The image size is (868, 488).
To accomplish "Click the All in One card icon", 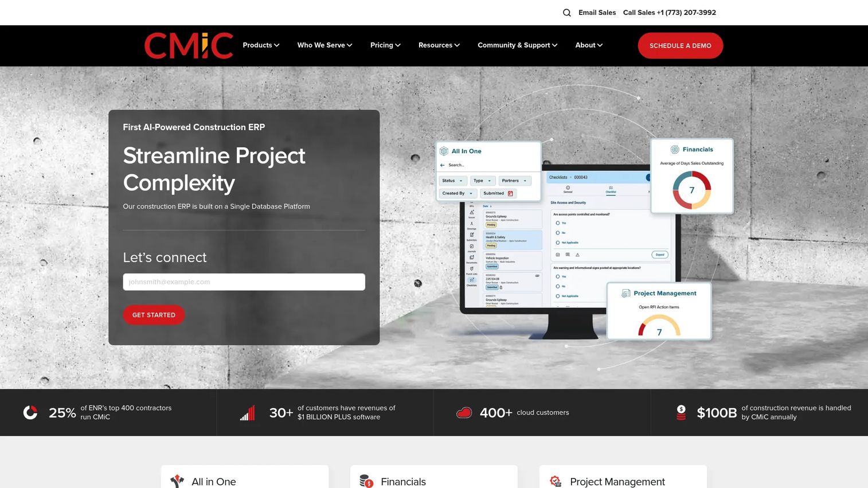I will (x=177, y=481).
